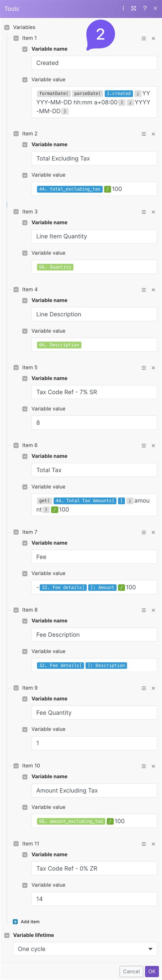Click the Item 11 reorder handle
Screen dimensions: 162x980
(x=144, y=844)
